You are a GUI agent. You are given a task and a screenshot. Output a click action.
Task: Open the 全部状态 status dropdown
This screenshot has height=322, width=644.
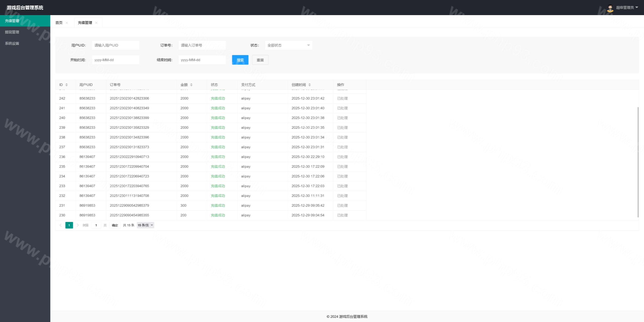tap(288, 45)
